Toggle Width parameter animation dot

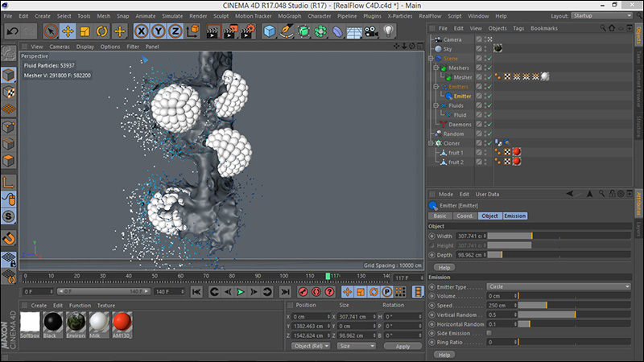coord(431,236)
